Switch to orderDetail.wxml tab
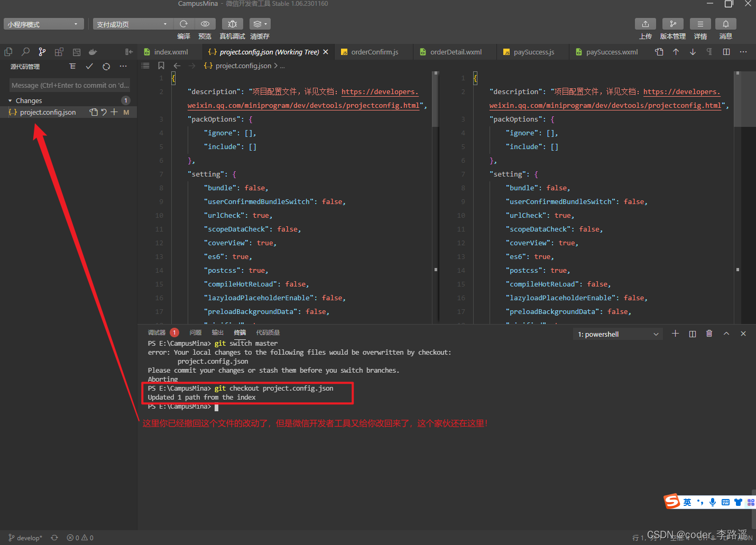 456,52
